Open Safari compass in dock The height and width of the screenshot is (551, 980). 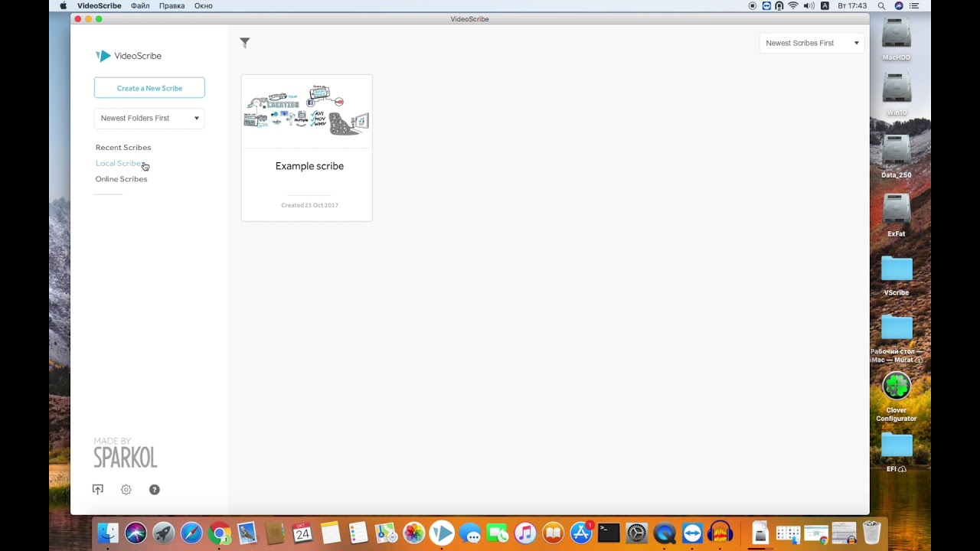(x=191, y=533)
